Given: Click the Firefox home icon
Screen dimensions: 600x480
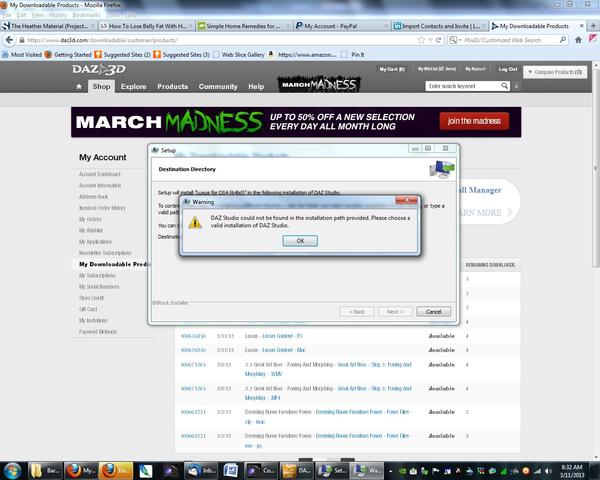Looking at the screenshot, I should [578, 40].
